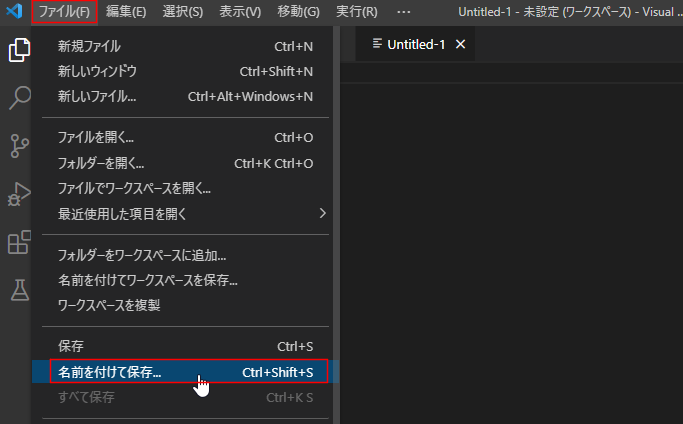Open the Explorer view in activity bar
The height and width of the screenshot is (424, 683).
pyautogui.click(x=19, y=50)
